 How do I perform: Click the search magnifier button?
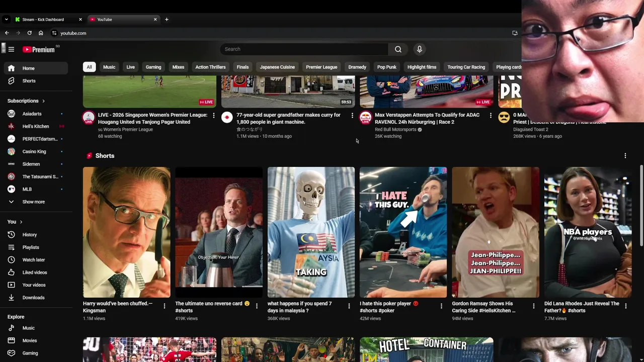click(x=398, y=49)
